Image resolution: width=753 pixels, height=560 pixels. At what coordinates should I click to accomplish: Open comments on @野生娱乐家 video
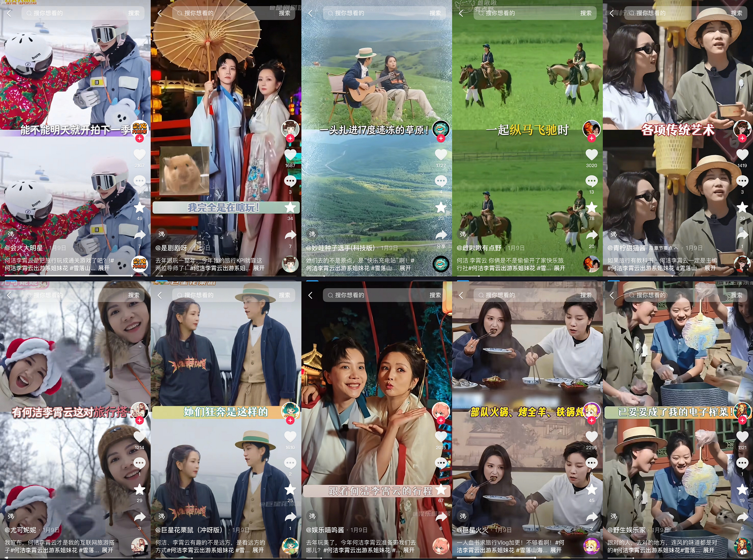[742, 463]
